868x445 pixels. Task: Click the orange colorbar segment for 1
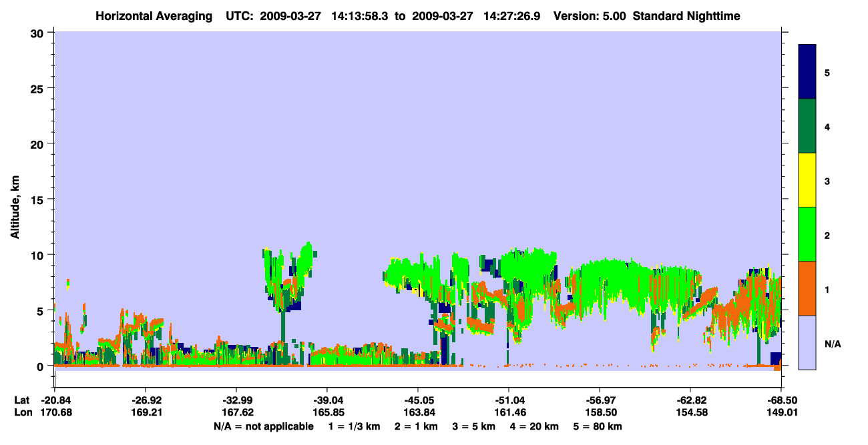[807, 288]
